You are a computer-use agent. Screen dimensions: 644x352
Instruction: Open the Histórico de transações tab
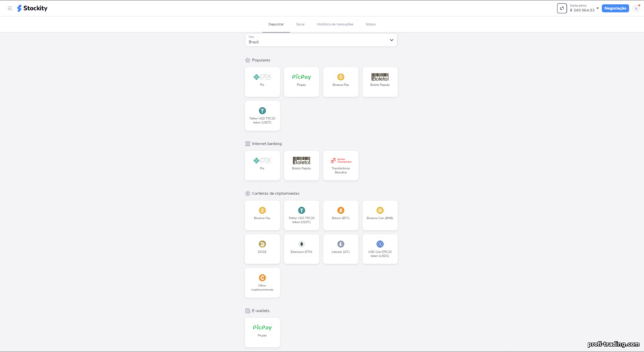pos(335,24)
